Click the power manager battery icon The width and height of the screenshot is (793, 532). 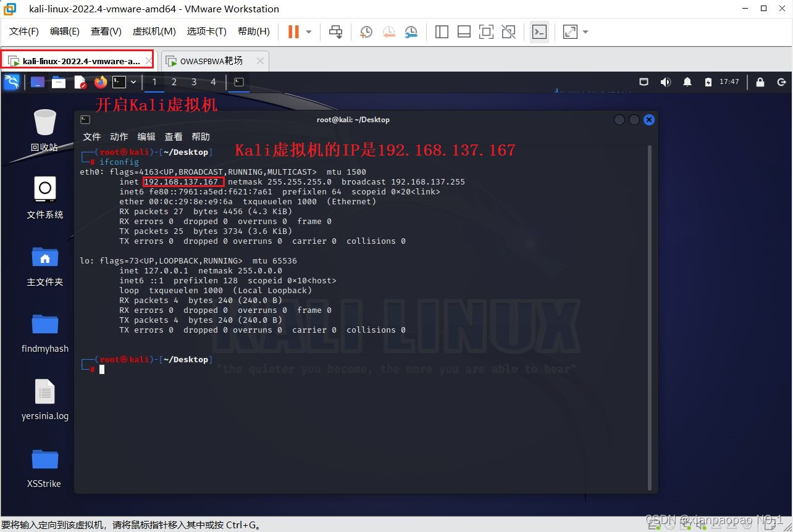pyautogui.click(x=708, y=81)
